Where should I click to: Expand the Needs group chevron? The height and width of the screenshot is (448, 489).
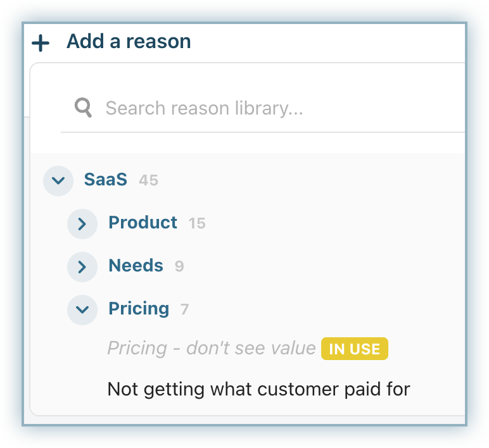(82, 266)
